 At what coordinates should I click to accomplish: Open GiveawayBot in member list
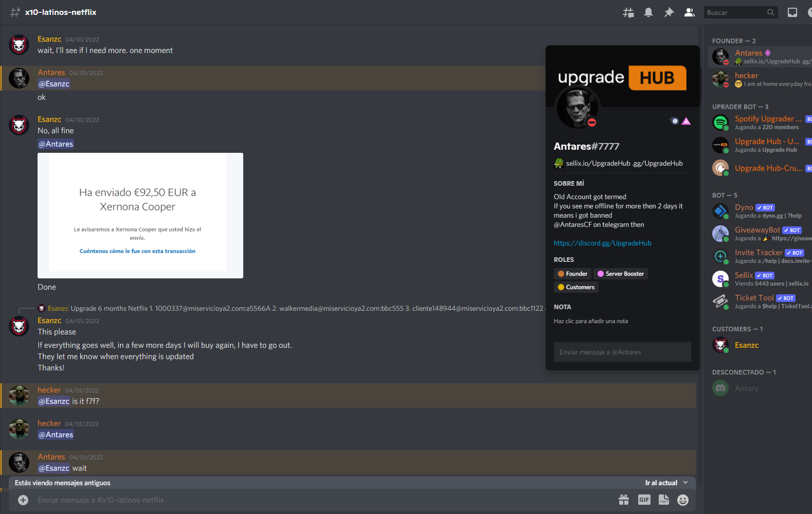760,234
